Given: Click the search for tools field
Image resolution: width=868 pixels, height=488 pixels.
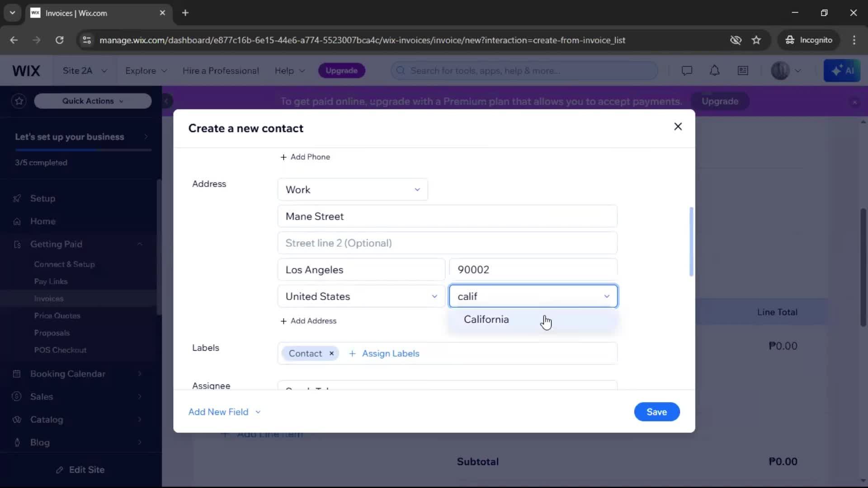Looking at the screenshot, I should point(524,70).
